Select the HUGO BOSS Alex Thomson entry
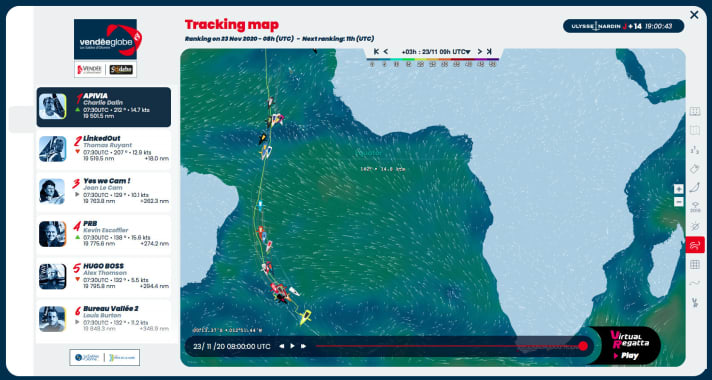 (x=104, y=277)
